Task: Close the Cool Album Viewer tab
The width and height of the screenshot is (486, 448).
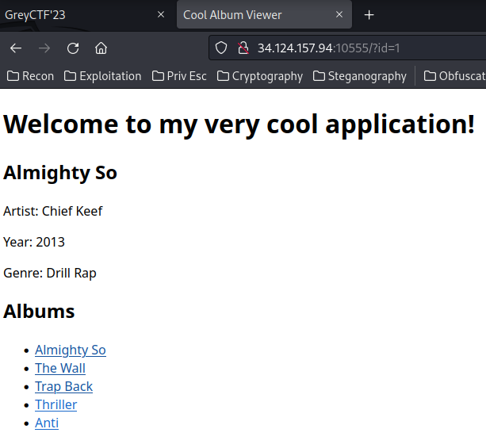Action: pos(339,14)
